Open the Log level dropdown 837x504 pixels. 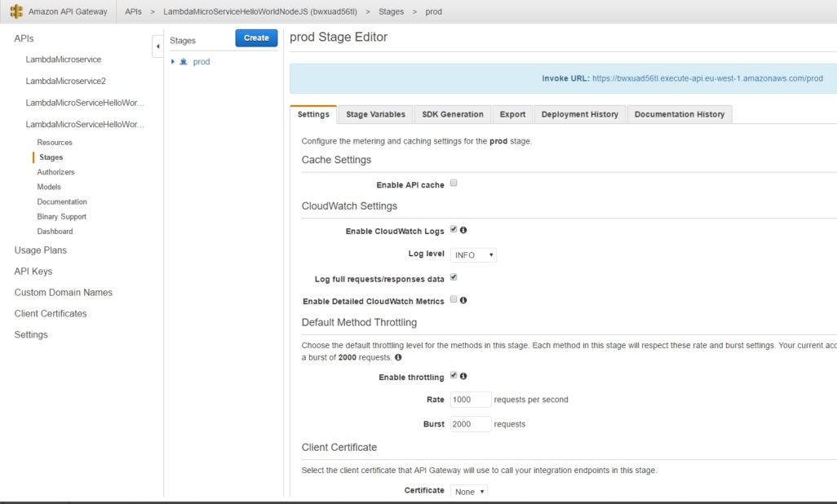coord(473,255)
